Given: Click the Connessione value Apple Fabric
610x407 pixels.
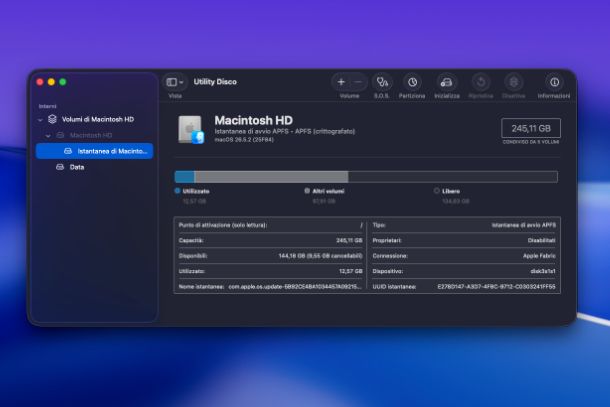Looking at the screenshot, I should pyautogui.click(x=539, y=256).
